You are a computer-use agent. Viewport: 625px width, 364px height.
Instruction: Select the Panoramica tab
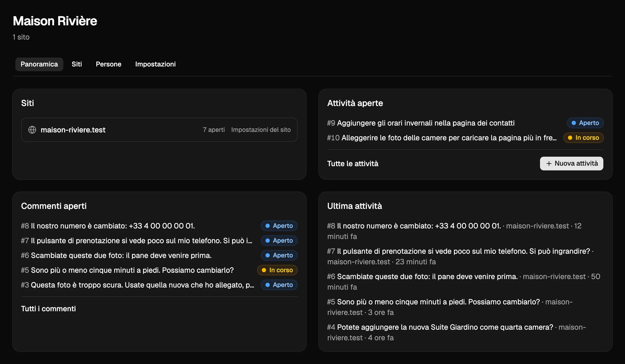click(39, 64)
